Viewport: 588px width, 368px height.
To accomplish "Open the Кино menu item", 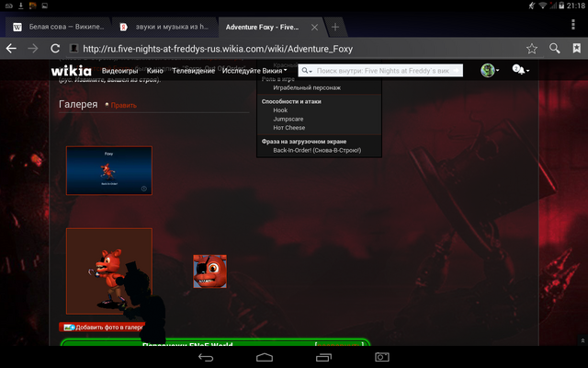I will pyautogui.click(x=155, y=71).
